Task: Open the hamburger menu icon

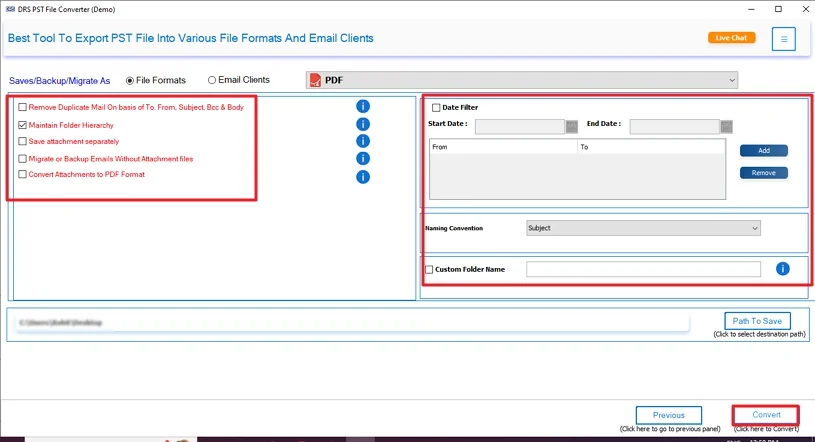Action: (x=783, y=39)
